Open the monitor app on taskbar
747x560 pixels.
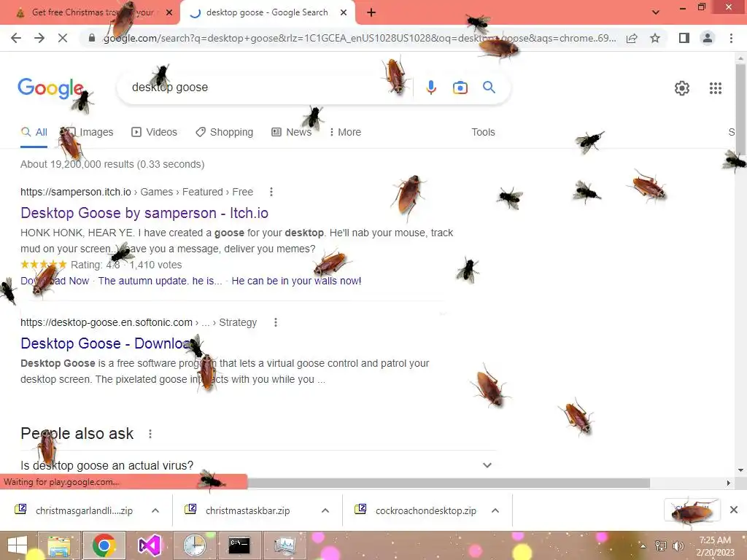tap(285, 545)
